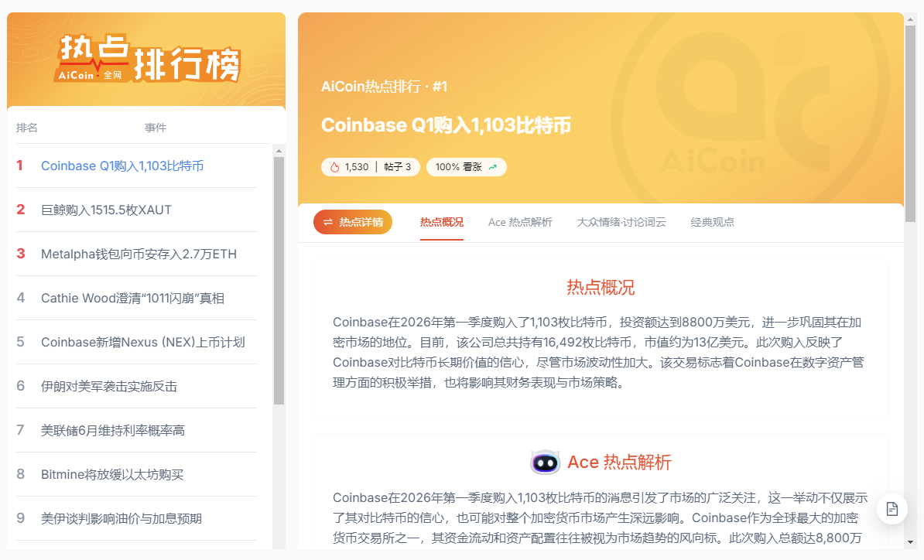Open ranking item Cathie Wood澄清"1011闪崩"真相

coord(137,299)
